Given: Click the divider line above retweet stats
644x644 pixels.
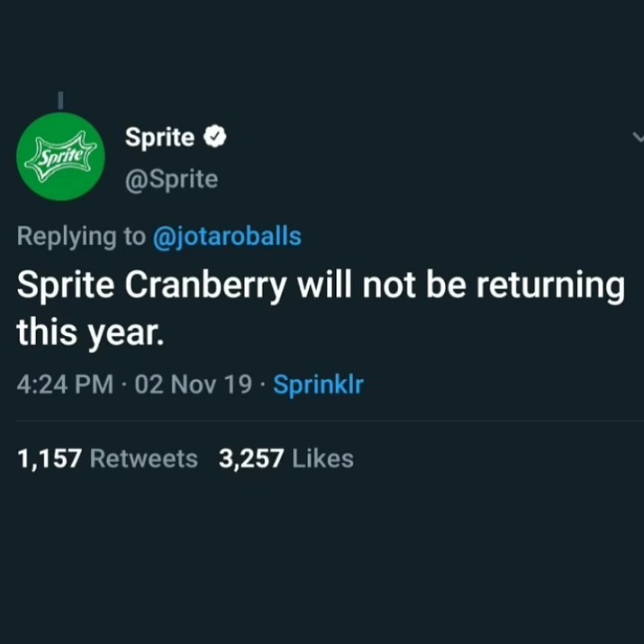Looking at the screenshot, I should coord(330,421).
